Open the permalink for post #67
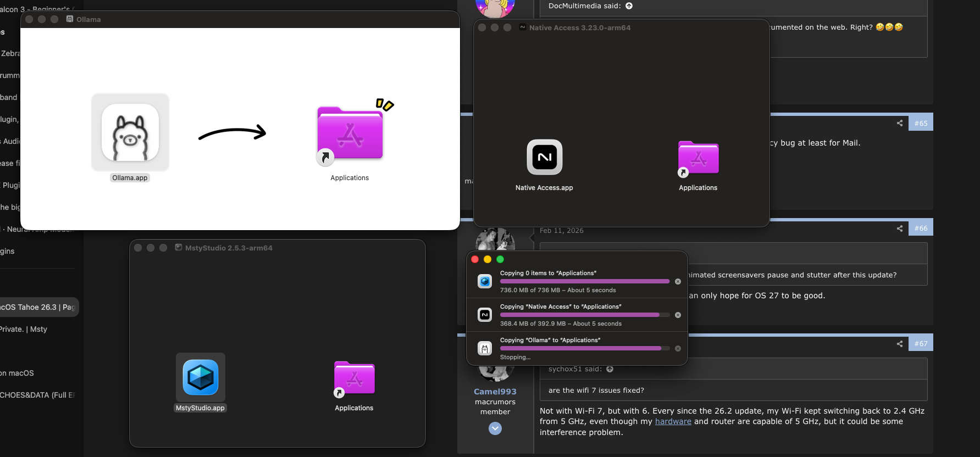Viewport: 980px width, 457px height. point(921,344)
